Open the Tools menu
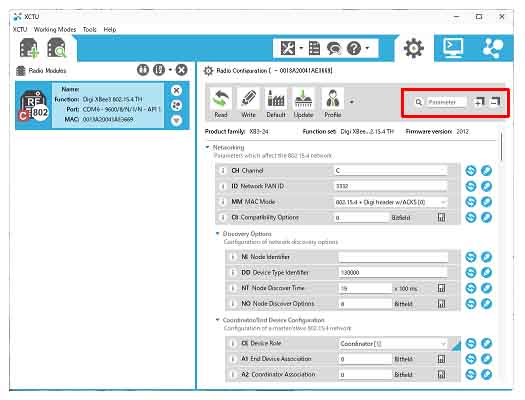The width and height of the screenshot is (525, 400). [x=90, y=29]
